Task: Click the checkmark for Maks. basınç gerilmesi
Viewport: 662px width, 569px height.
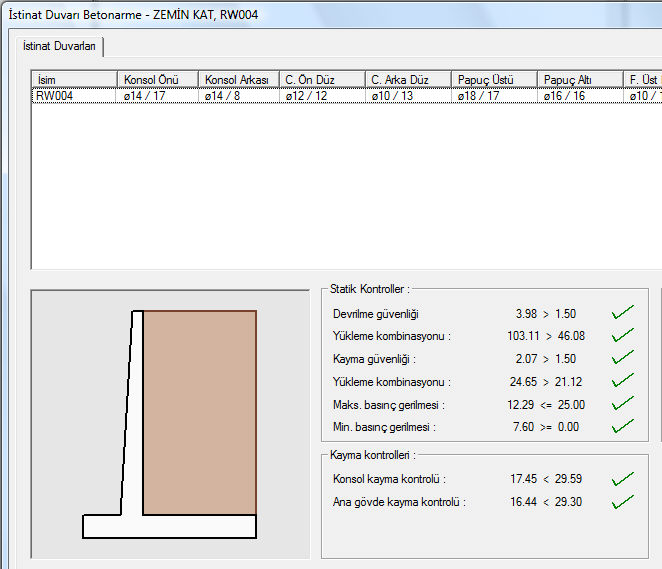Action: coord(623,404)
